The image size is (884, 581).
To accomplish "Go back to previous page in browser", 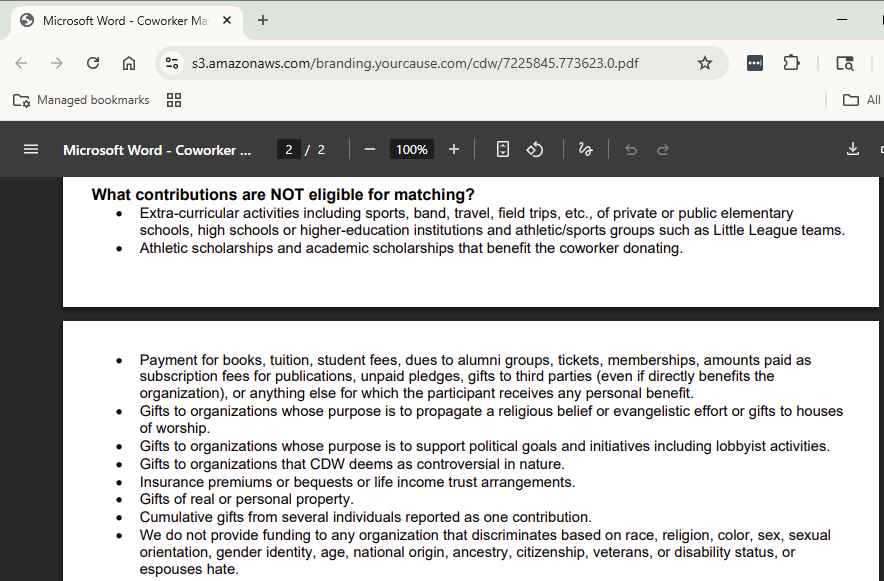I will (21, 63).
